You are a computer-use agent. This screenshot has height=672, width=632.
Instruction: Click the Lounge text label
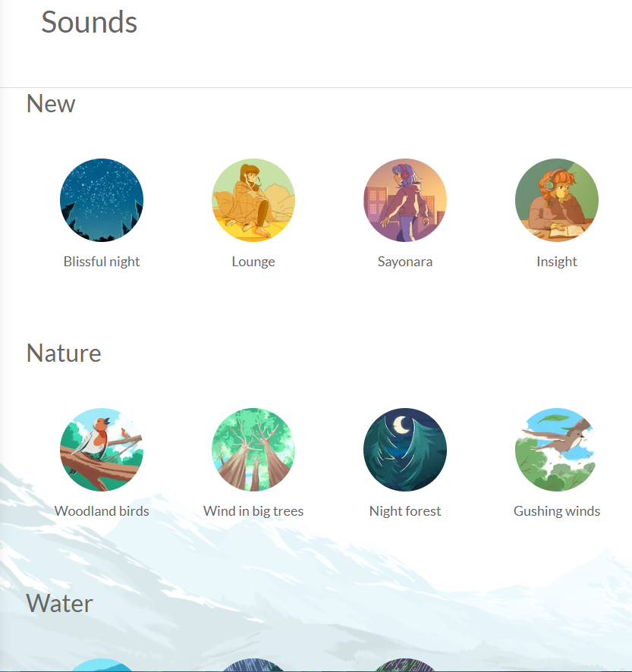click(253, 262)
